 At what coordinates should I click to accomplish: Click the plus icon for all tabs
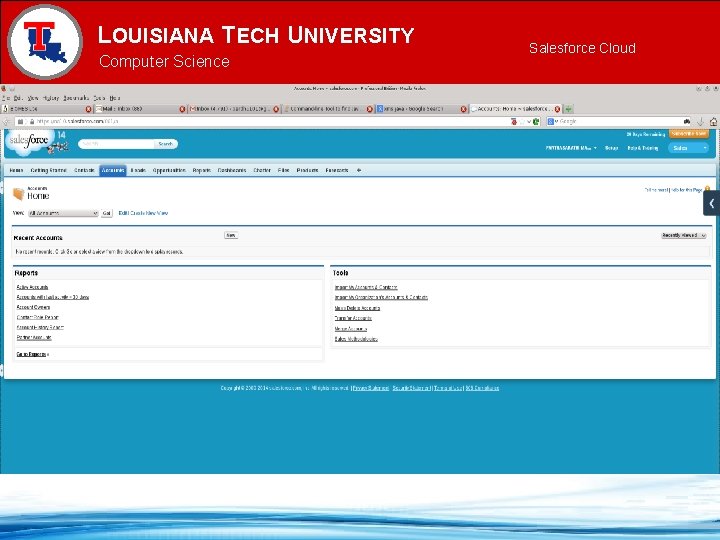(x=359, y=170)
